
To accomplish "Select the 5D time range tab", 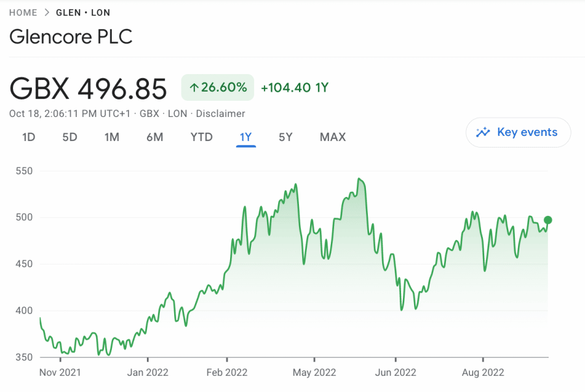I will pos(70,137).
